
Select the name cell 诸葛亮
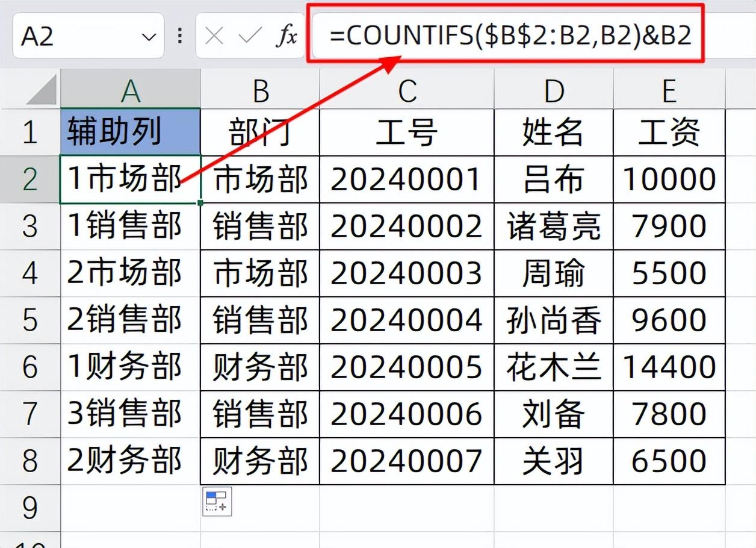[x=553, y=226]
